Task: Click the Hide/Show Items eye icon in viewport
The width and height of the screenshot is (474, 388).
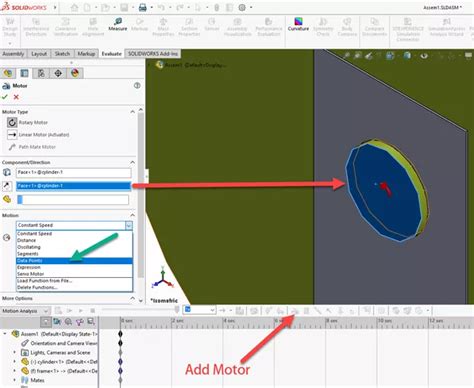Action: tap(424, 56)
